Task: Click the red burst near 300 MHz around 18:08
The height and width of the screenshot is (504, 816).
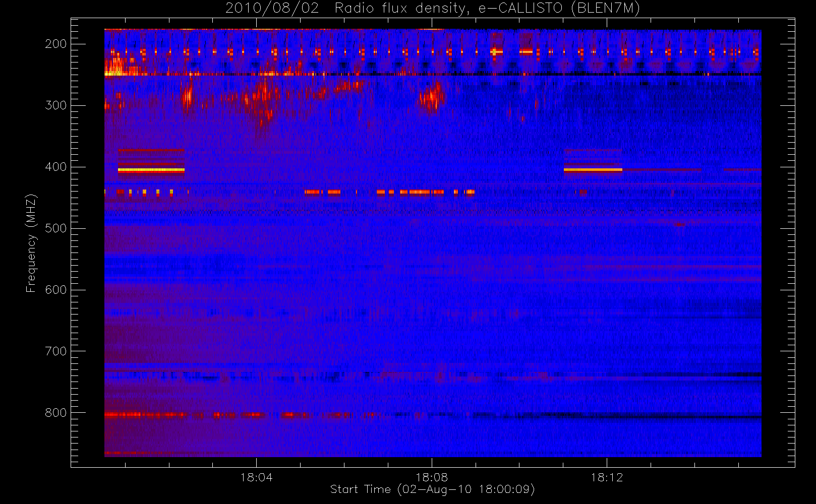Action: pyautogui.click(x=431, y=97)
